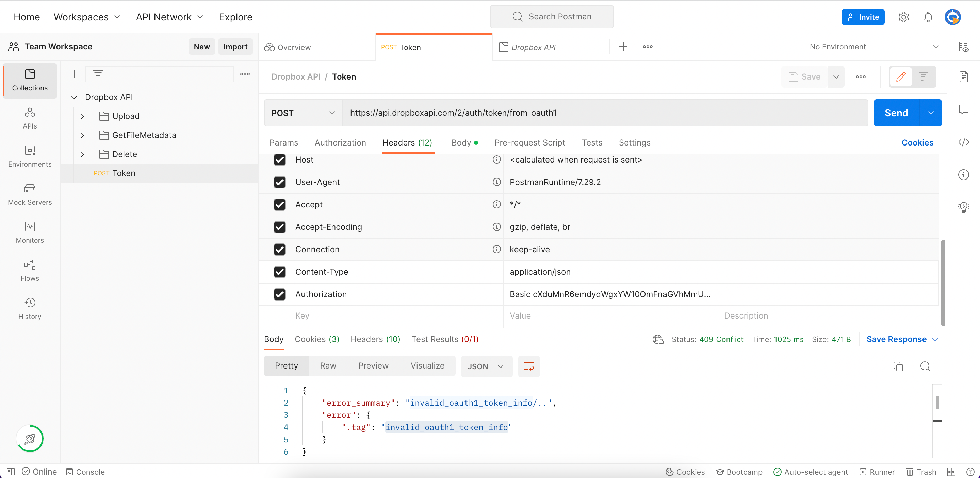Click the settings gear icon
Image resolution: width=980 pixels, height=478 pixels.
tap(903, 17)
